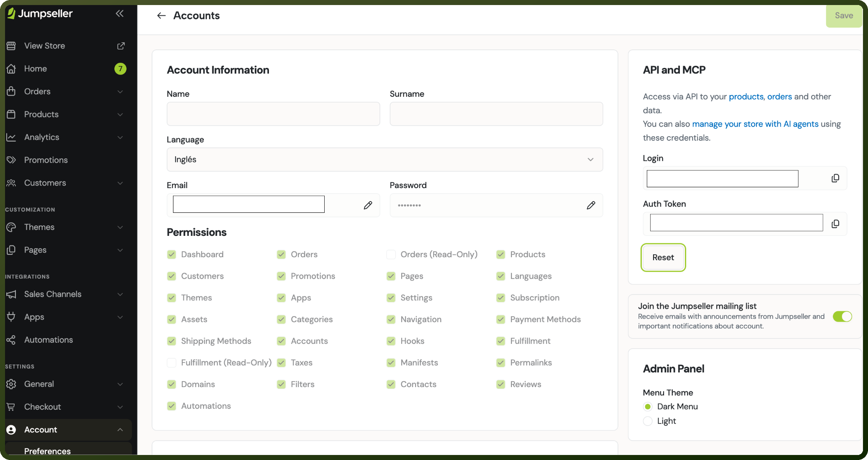Edit password with the pencil icon

pos(591,205)
